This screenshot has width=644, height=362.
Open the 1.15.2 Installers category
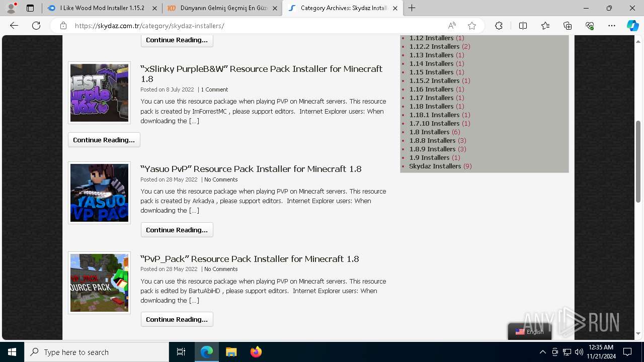(x=434, y=80)
